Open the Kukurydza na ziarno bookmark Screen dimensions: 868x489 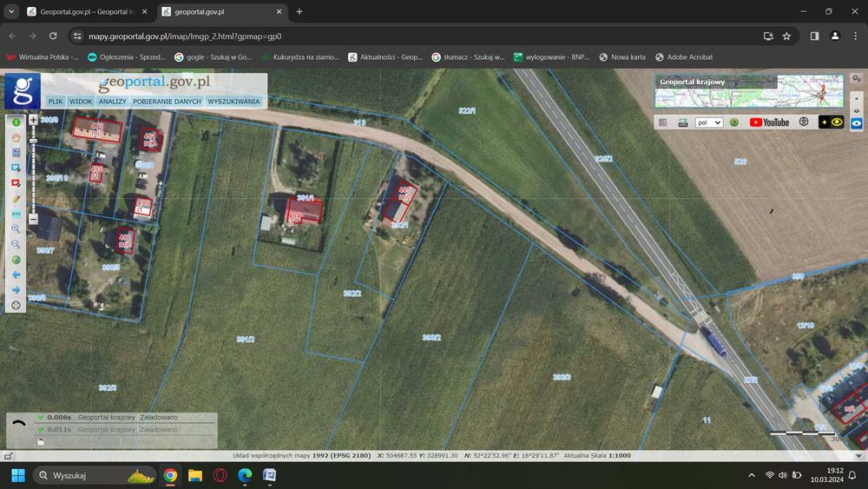(x=300, y=57)
